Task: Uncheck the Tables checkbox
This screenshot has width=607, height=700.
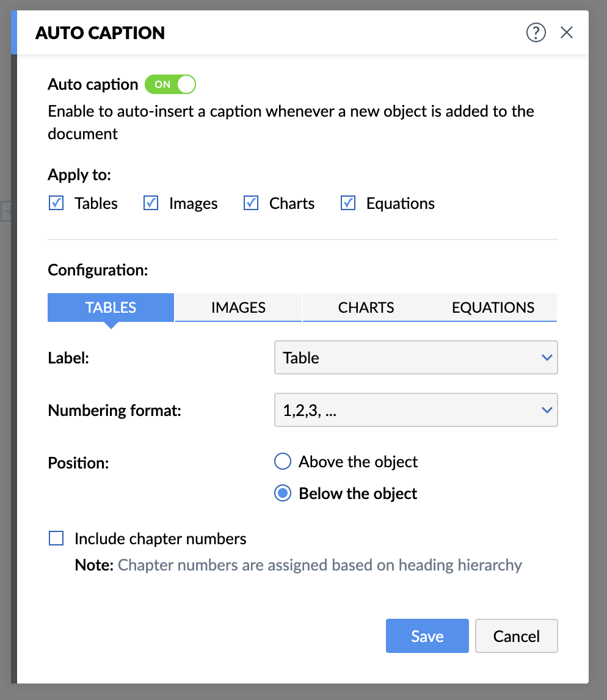Action: tap(56, 203)
